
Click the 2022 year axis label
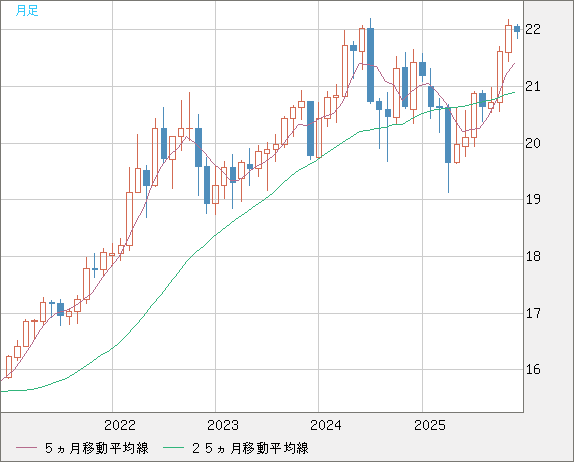point(120,425)
